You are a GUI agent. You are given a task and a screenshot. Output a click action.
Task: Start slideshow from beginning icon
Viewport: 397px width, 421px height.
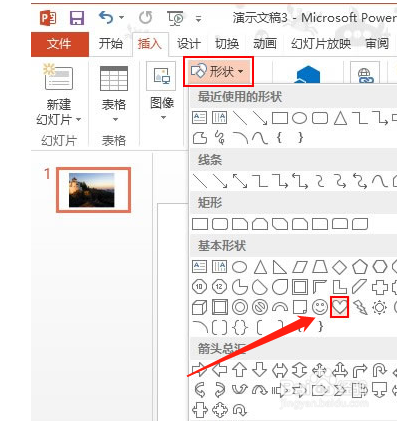175,18
